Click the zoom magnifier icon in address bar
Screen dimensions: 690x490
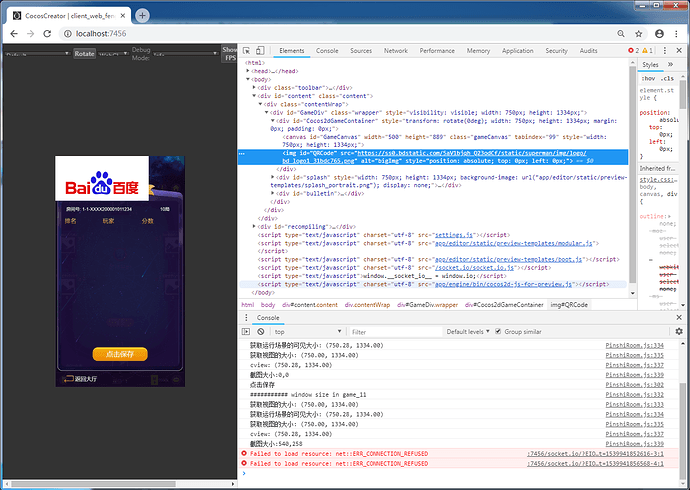[x=621, y=33]
